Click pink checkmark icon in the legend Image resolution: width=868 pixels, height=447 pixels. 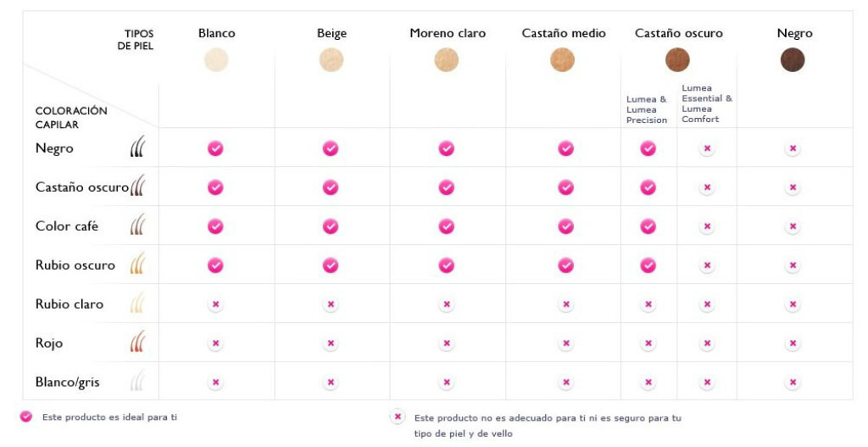click(x=25, y=416)
